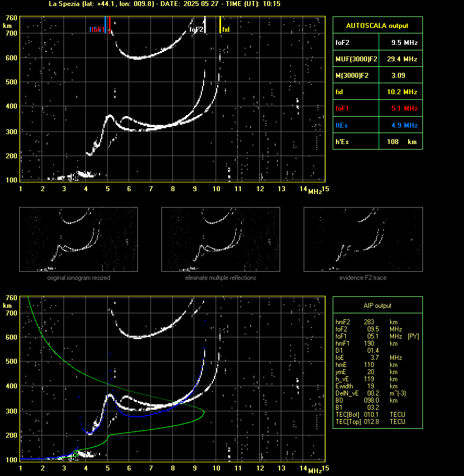Click the h_vE 119 km row

367,379
